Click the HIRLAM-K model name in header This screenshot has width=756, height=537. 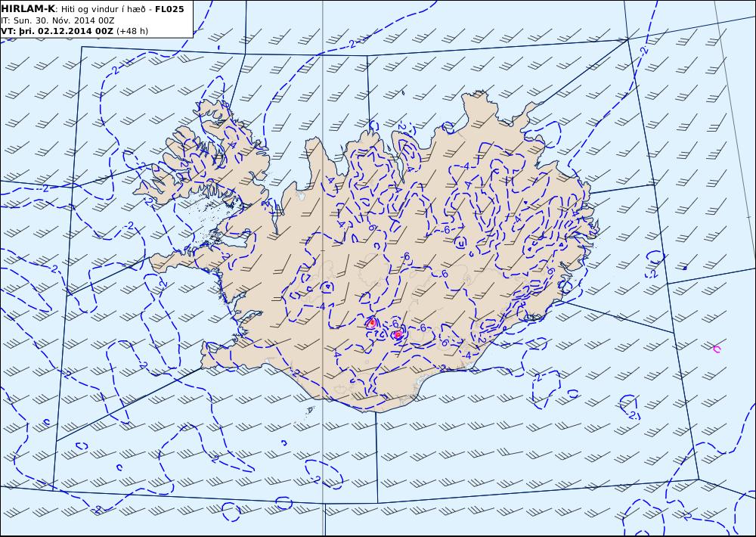[x=28, y=9]
